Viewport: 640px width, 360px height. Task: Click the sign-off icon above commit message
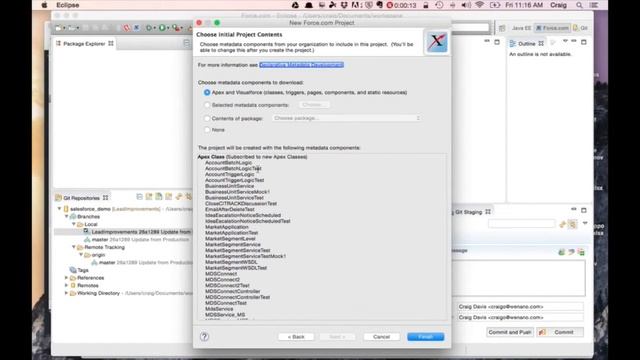pos(571,252)
